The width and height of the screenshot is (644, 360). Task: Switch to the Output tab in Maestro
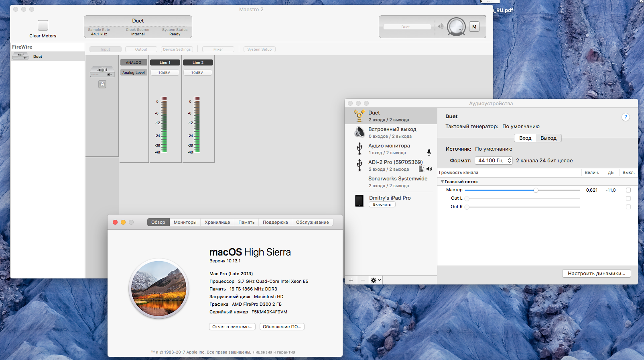141,49
